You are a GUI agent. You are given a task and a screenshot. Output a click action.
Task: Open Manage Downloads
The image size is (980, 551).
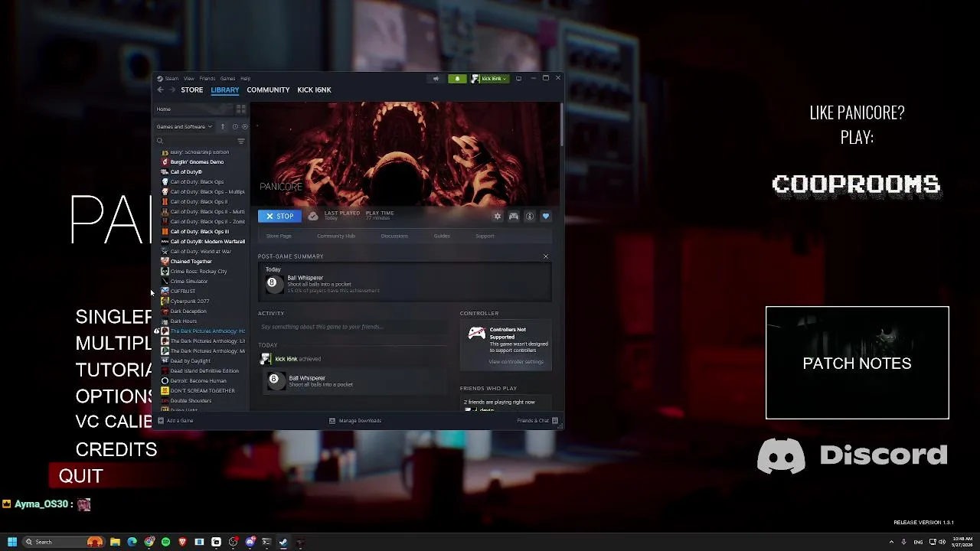coord(355,420)
